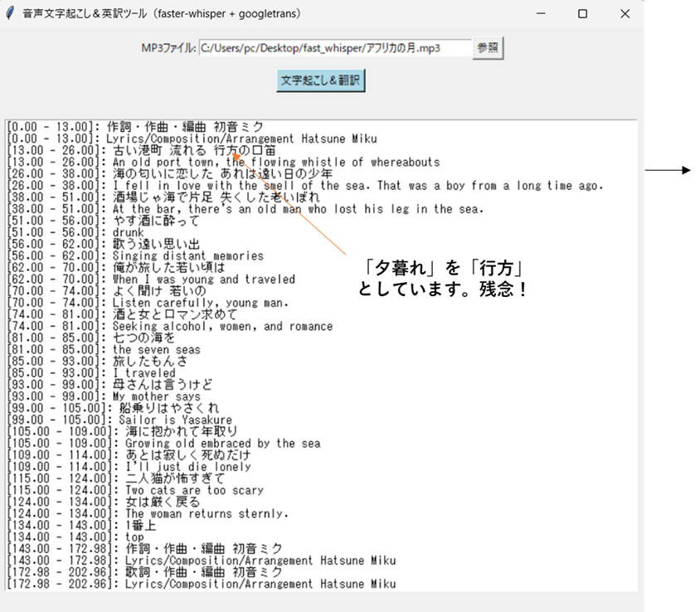Click the 'My mother says' line
Screen dimensions: 700x612
click(x=156, y=396)
